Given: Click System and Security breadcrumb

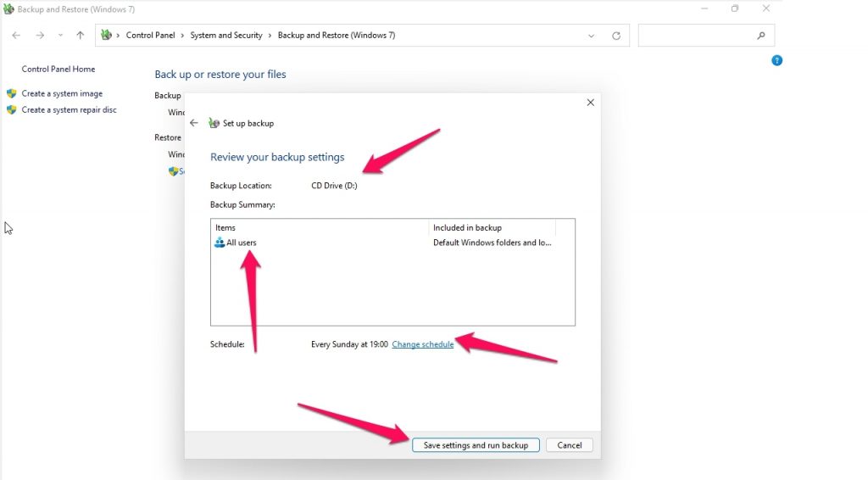Looking at the screenshot, I should (226, 35).
